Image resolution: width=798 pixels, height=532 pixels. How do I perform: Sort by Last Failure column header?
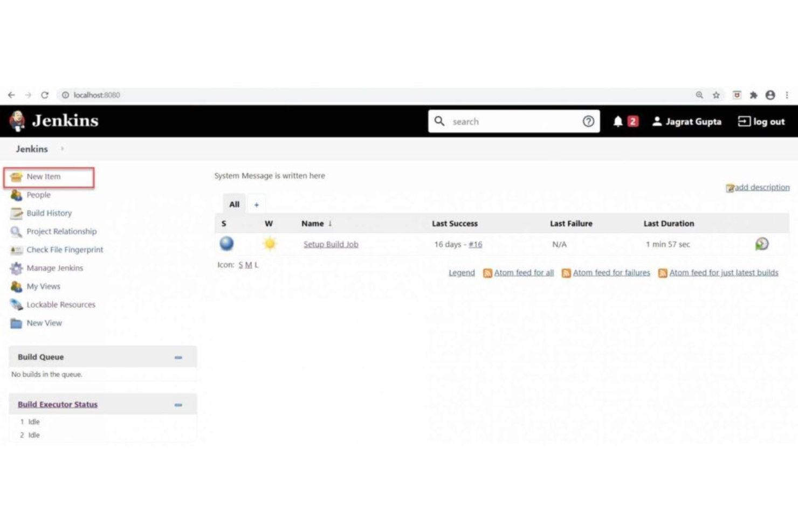click(x=571, y=223)
